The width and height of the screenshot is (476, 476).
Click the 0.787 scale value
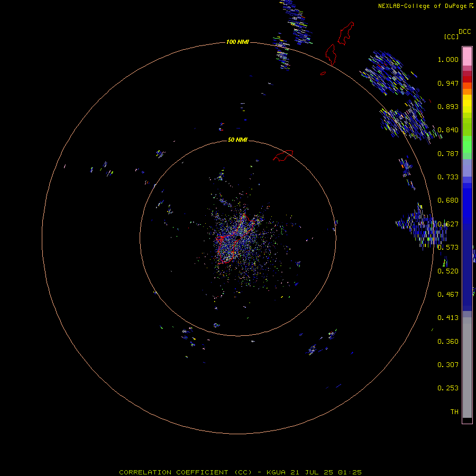[448, 153]
